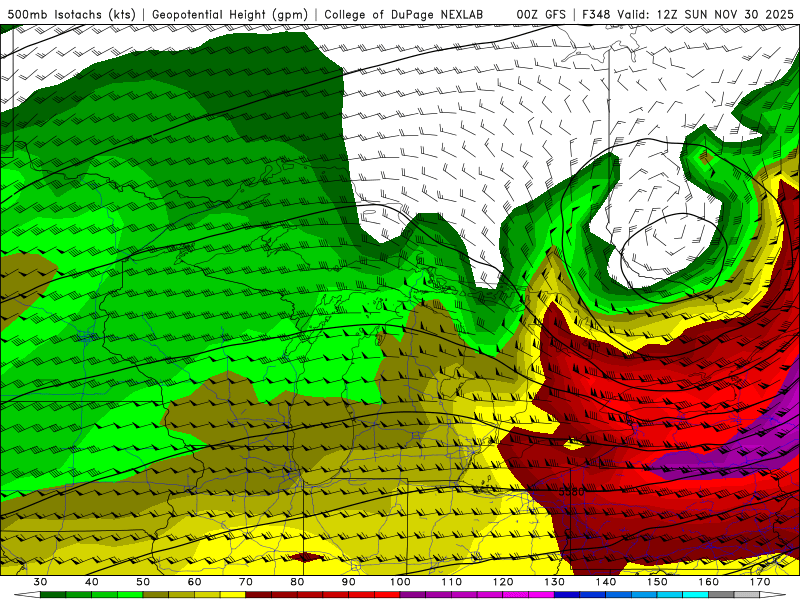
Task: Click the '40' legend scale value
Action: (x=92, y=582)
